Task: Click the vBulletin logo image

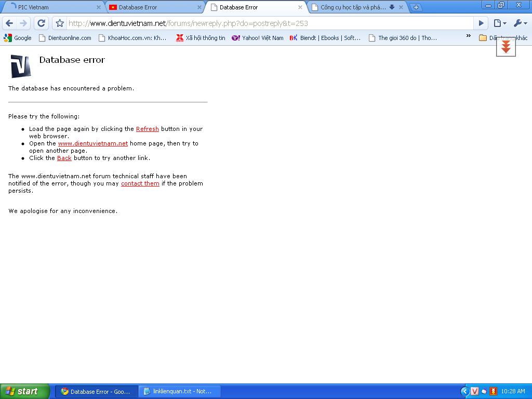Action: click(x=21, y=66)
